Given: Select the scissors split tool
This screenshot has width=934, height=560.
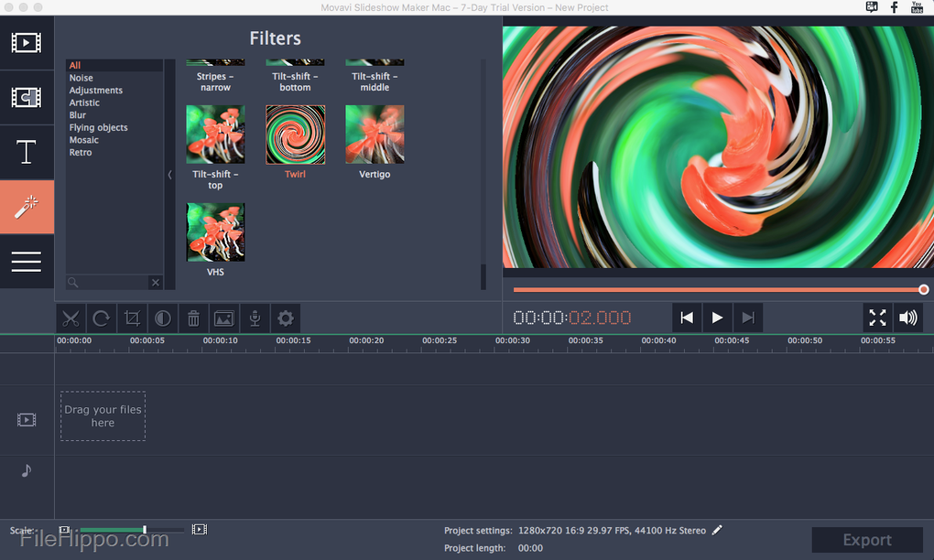Looking at the screenshot, I should [x=71, y=318].
